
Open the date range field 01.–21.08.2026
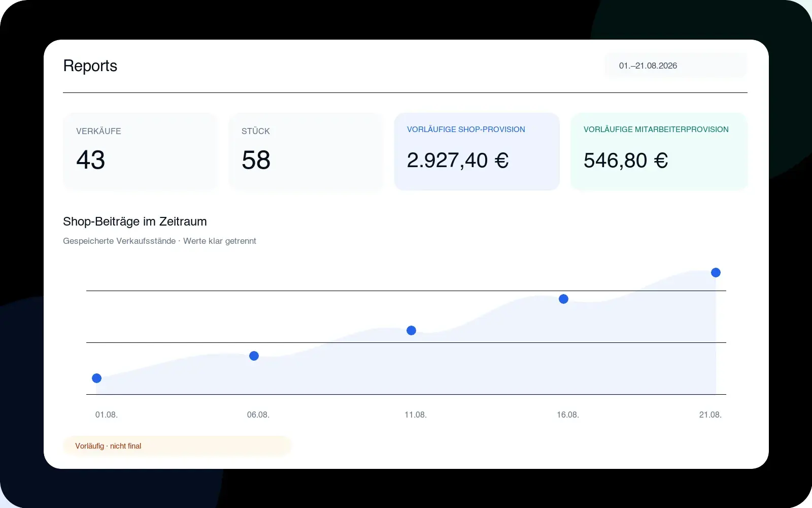click(675, 66)
